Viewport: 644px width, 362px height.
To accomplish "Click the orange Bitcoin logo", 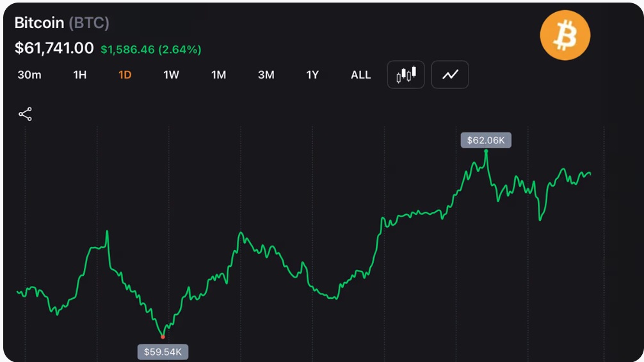I will [565, 35].
